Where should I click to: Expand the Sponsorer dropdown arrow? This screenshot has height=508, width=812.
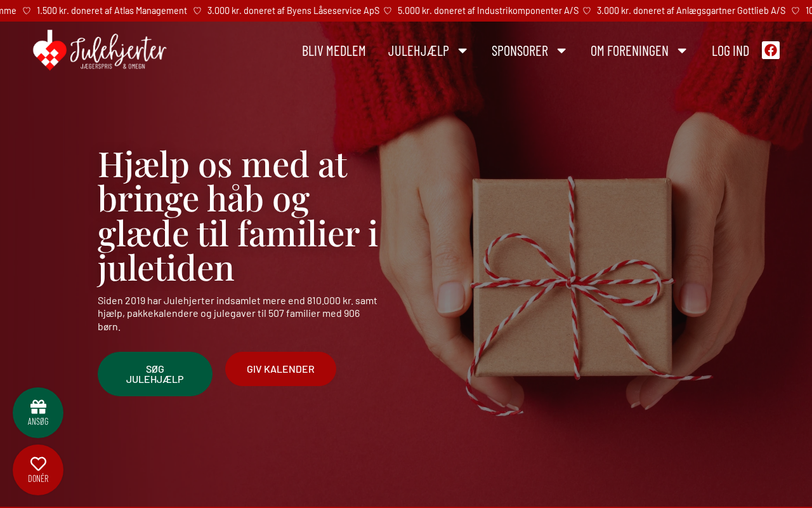pos(561,51)
